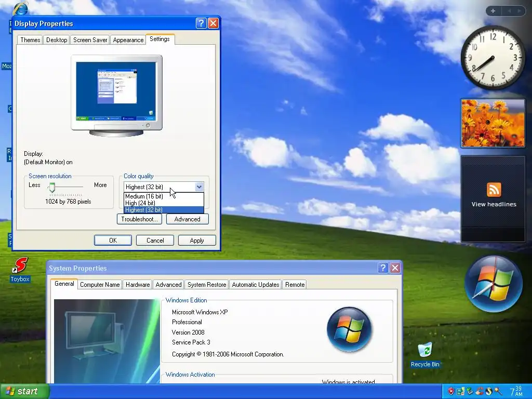The height and width of the screenshot is (399, 532).
Task: Open the General tab in System Properties
Action: pos(64,284)
